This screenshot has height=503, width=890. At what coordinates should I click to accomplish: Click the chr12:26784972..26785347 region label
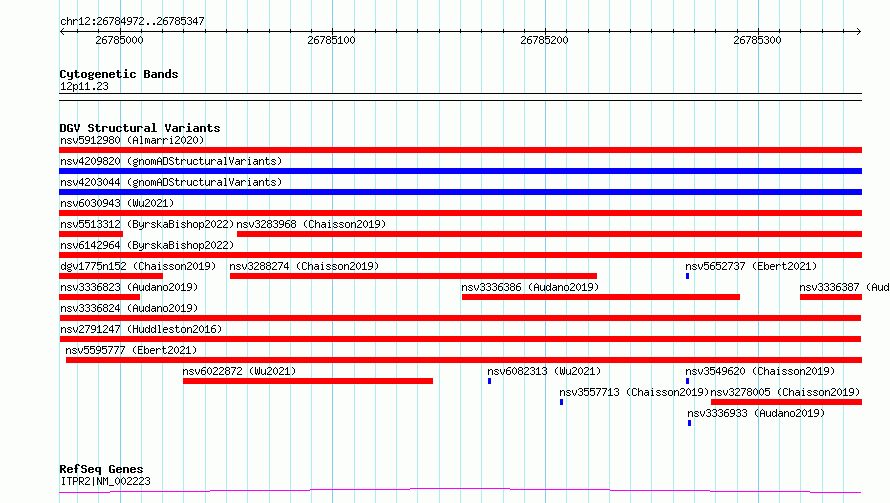point(132,21)
